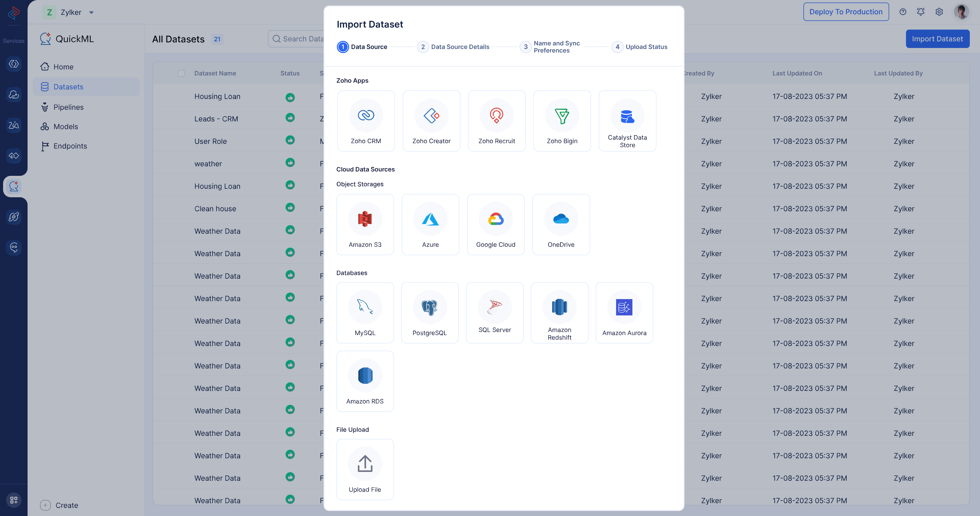980x516 pixels.
Task: Choose Catalyst Data Store source
Action: click(627, 121)
